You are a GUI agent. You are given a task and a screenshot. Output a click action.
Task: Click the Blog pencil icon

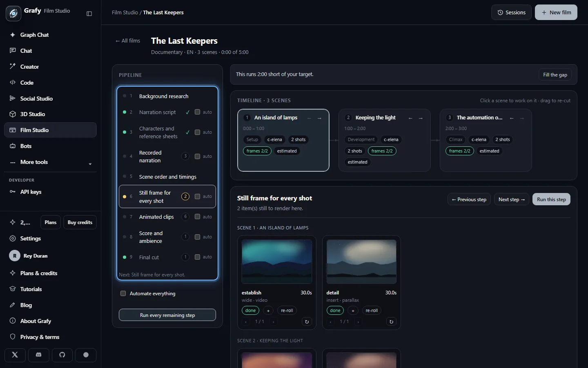pos(13,305)
